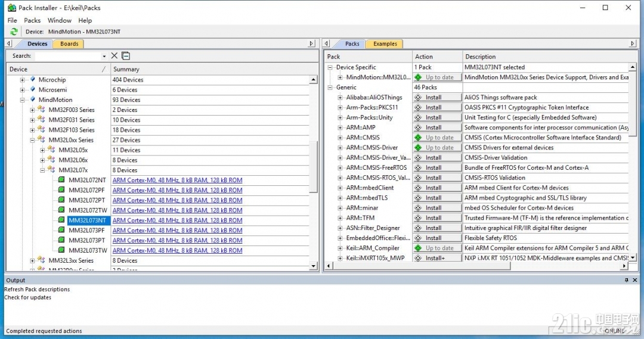This screenshot has height=339, width=644.
Task: Install the ARM::mbedTLS pack
Action: (x=437, y=197)
